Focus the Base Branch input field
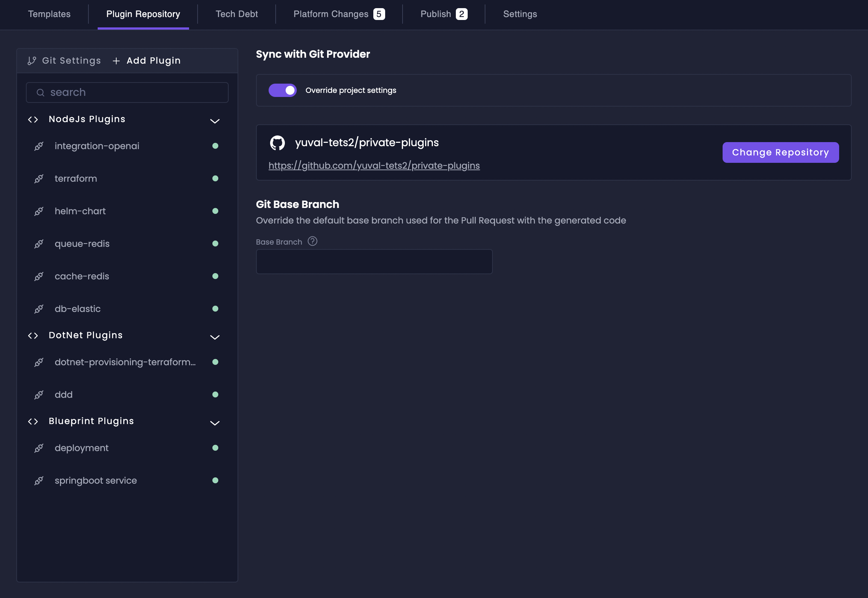868x598 pixels. pyautogui.click(x=374, y=262)
